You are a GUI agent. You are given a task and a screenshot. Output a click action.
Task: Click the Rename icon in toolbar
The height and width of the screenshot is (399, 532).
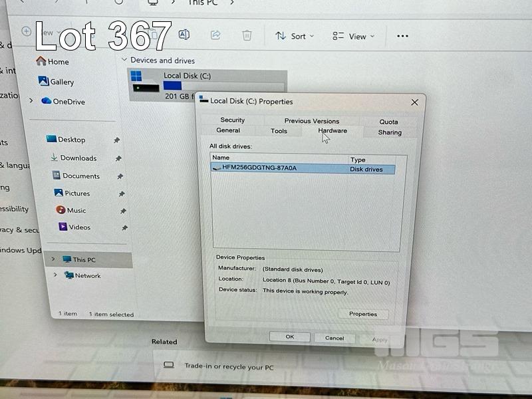point(184,35)
